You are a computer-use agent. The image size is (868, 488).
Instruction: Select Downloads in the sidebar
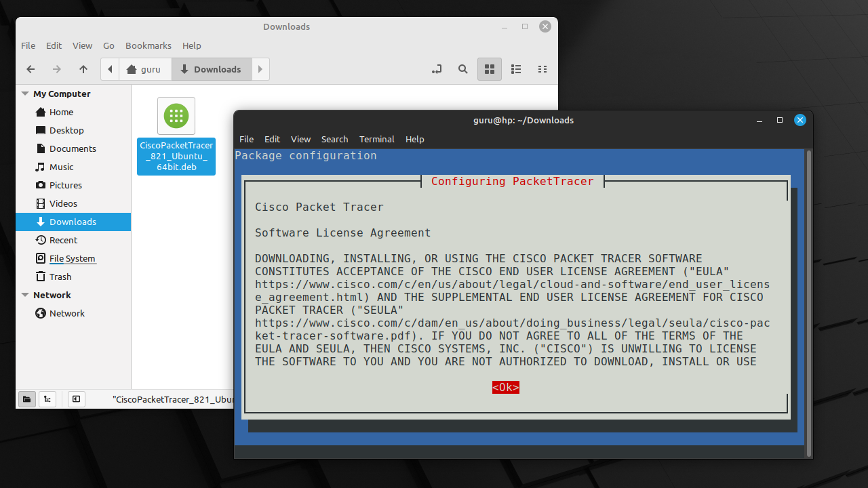click(73, 222)
